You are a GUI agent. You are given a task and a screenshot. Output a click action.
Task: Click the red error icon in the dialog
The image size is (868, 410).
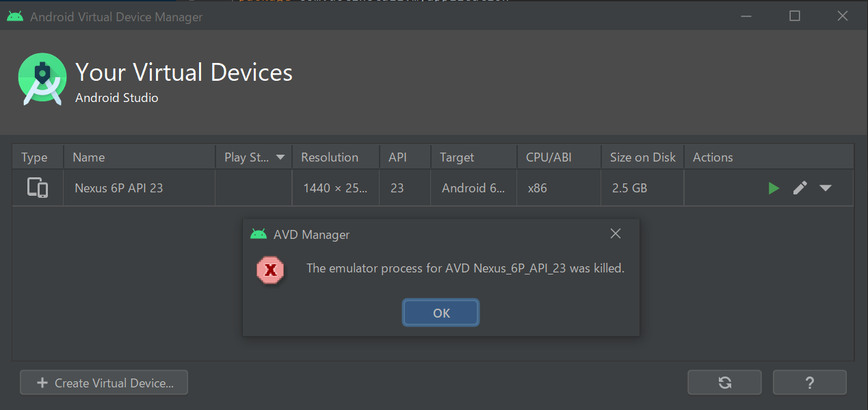pos(270,270)
